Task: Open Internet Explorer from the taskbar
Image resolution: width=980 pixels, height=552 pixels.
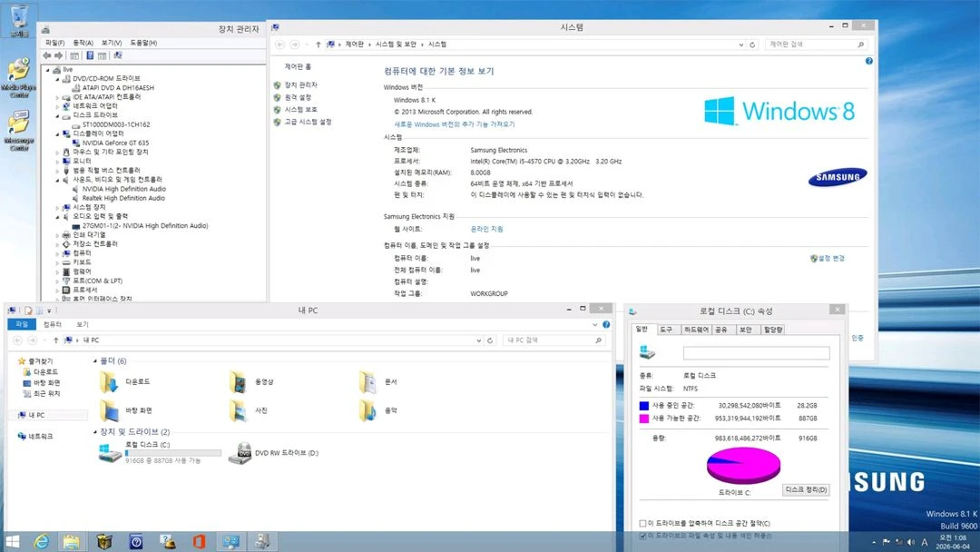Action: click(41, 541)
